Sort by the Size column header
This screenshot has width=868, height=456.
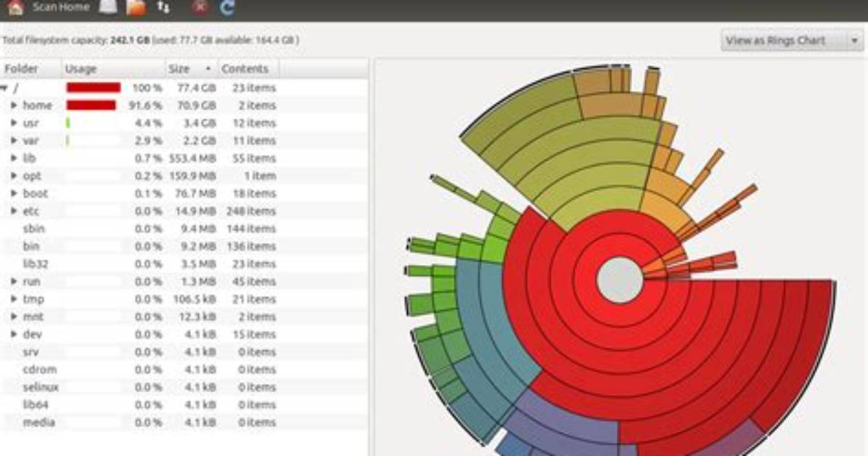tap(192, 69)
